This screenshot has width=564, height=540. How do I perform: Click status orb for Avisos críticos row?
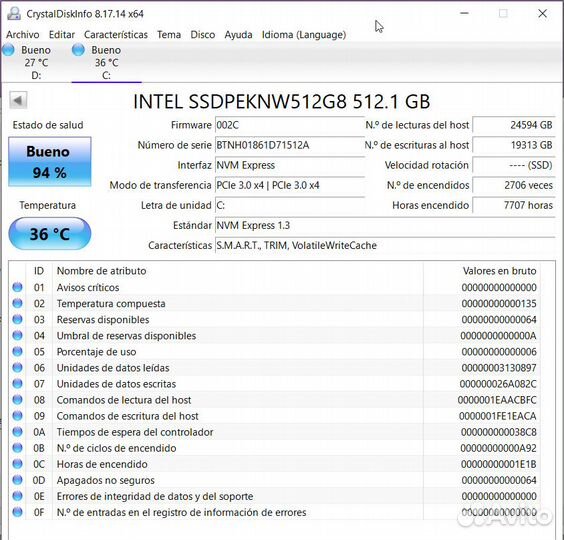point(17,287)
